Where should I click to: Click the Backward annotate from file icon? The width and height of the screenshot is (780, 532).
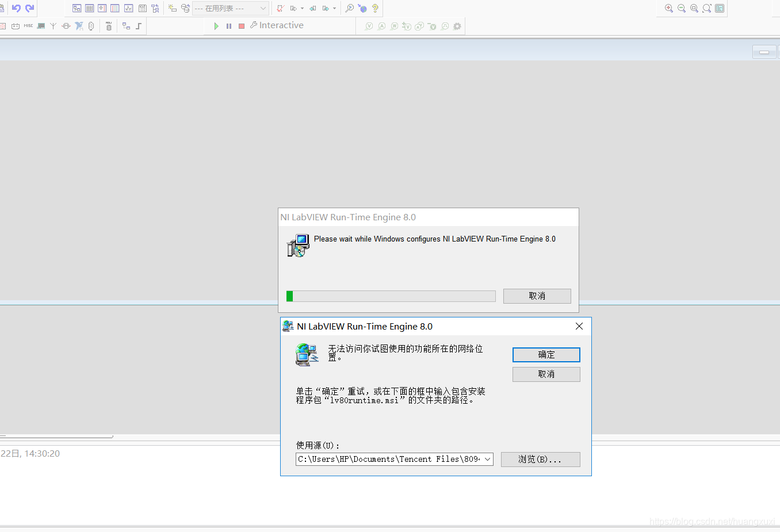click(x=312, y=8)
